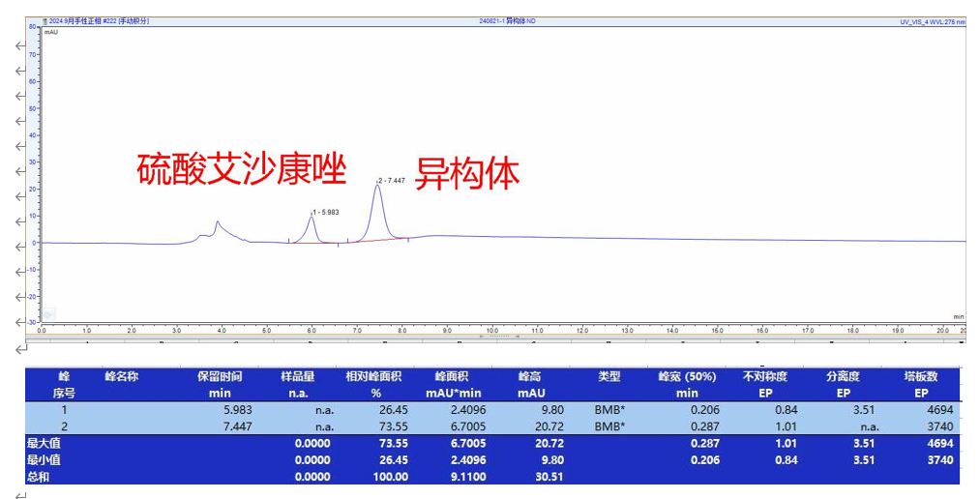Image resolution: width=980 pixels, height=499 pixels.
Task: Select the red 异构体 annotation text
Action: [x=467, y=173]
